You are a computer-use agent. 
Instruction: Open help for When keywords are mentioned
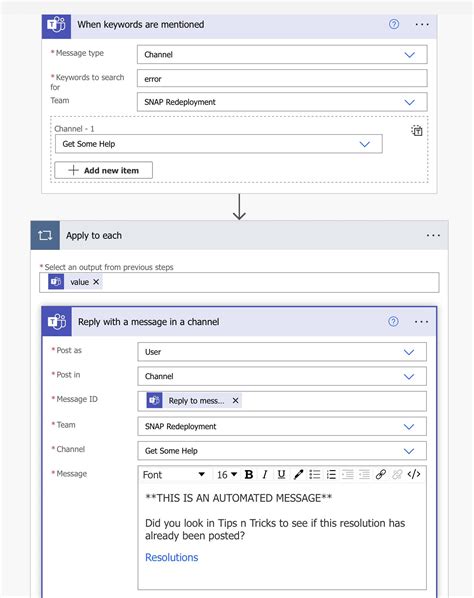tap(394, 24)
